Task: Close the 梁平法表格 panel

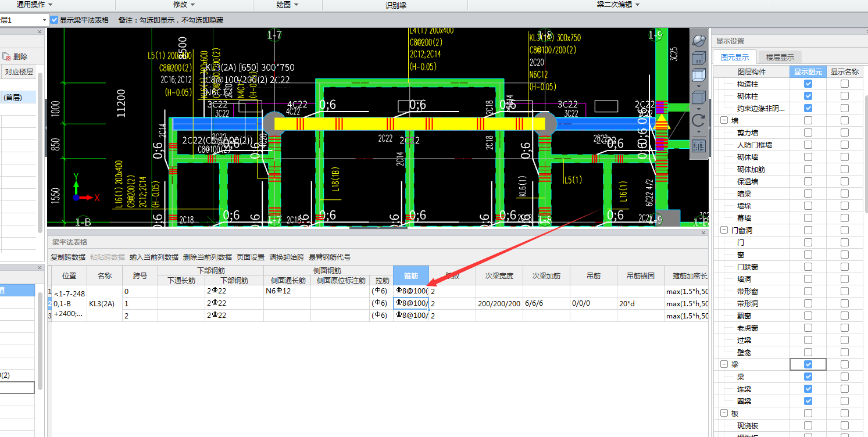Action: point(703,232)
